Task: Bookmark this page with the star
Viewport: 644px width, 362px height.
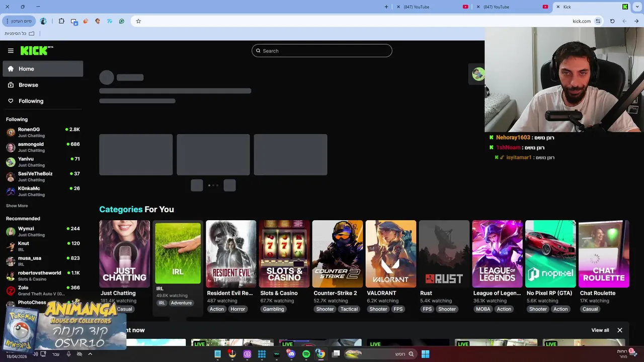Action: coord(138,21)
